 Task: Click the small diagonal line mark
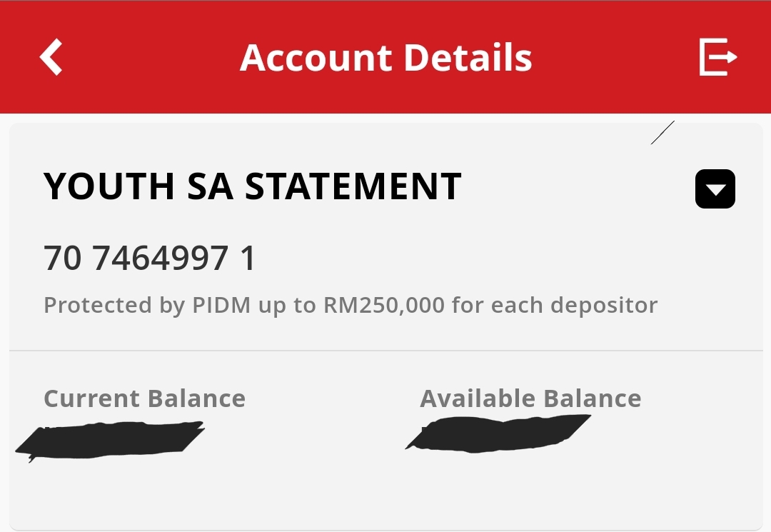click(662, 133)
